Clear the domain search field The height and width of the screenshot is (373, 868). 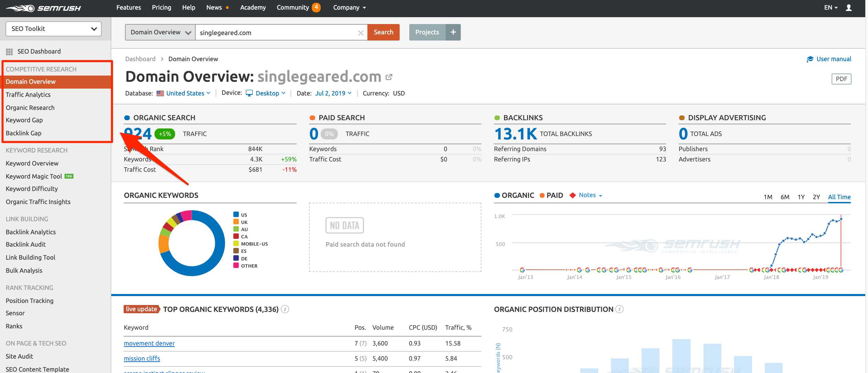pyautogui.click(x=361, y=33)
